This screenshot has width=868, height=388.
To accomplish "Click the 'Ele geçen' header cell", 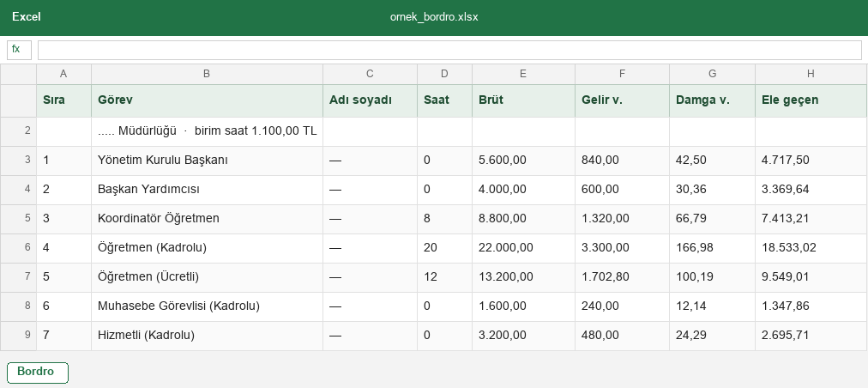I will coord(811,101).
